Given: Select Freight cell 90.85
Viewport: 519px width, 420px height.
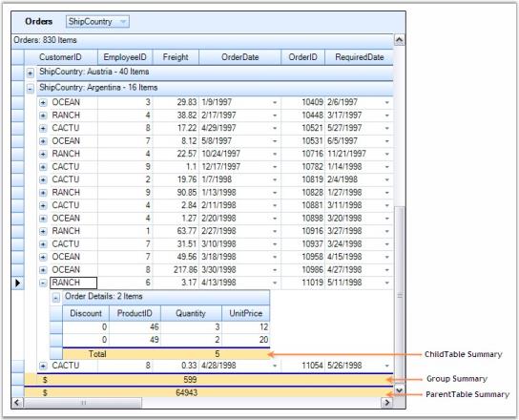Looking at the screenshot, I should (x=176, y=193).
